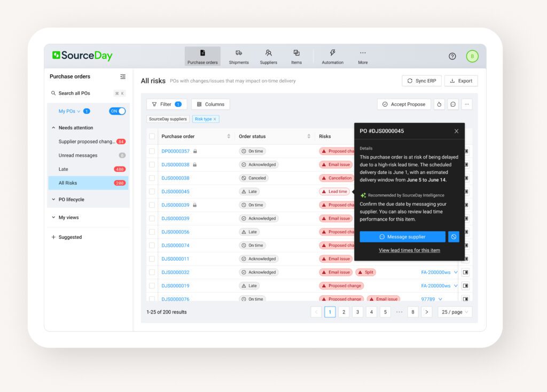
Task: Open View lead times for this item link
Action: coord(409,250)
